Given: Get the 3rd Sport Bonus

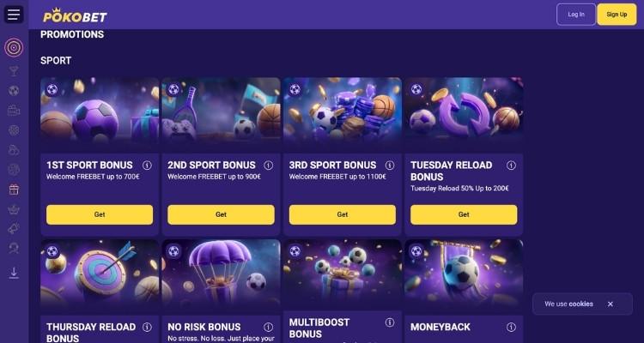Looking at the screenshot, I should [x=343, y=214].
